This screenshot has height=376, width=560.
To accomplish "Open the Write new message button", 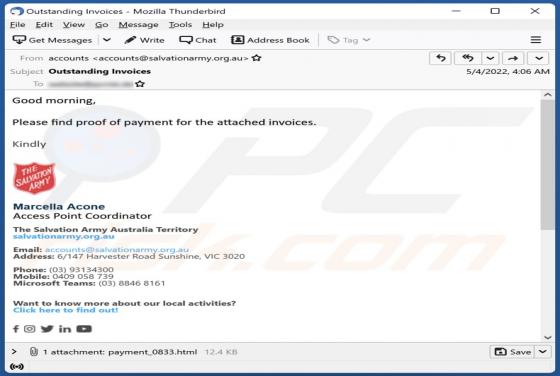I will (144, 40).
